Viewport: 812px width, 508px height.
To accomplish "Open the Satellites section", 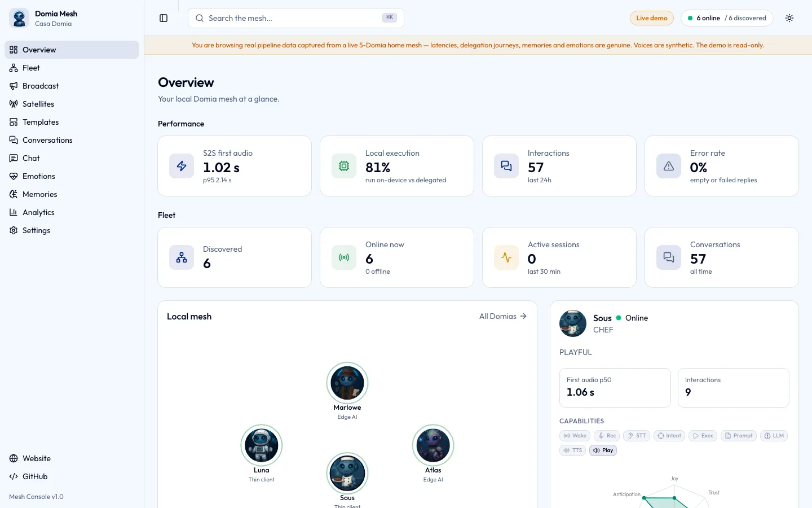I will point(72,104).
